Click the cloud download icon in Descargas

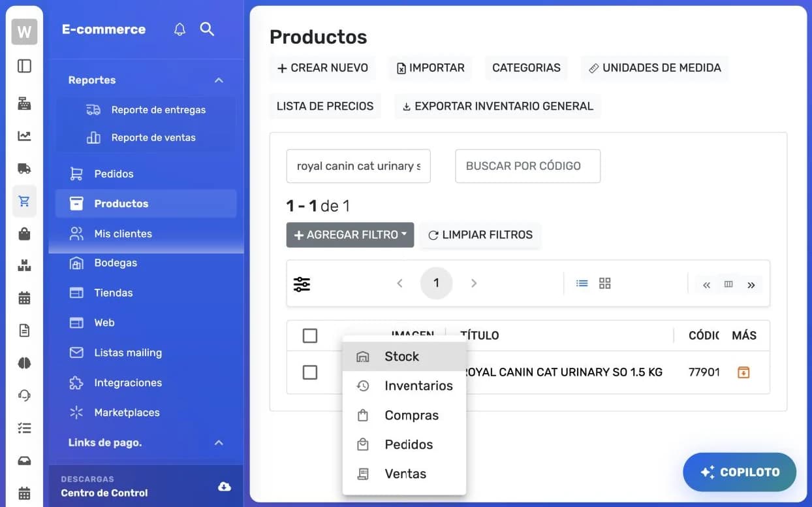coord(225,486)
